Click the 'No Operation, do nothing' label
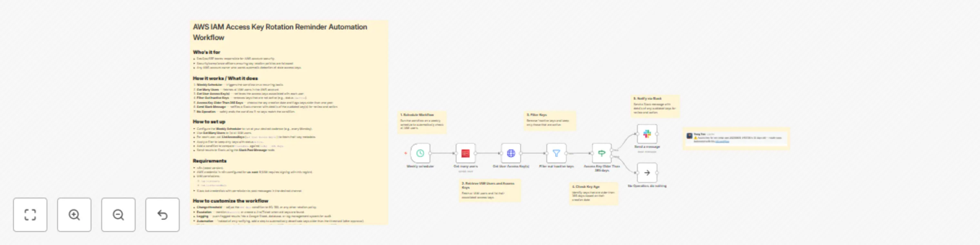 point(647,186)
